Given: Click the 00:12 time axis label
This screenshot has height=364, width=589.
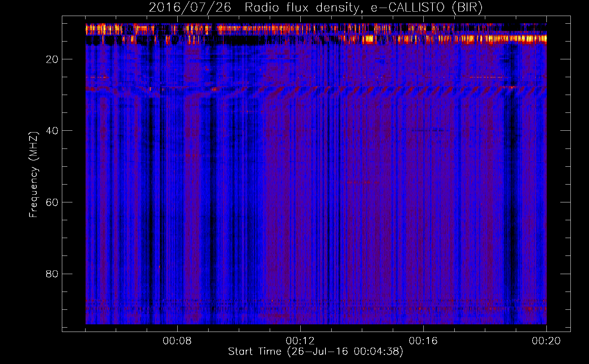Looking at the screenshot, I should point(300,341).
